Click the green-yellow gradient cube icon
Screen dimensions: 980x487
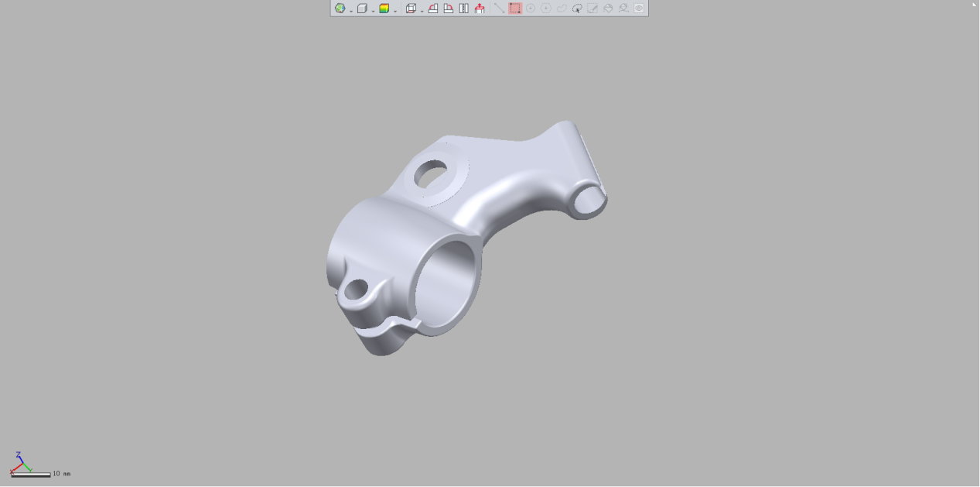(384, 9)
